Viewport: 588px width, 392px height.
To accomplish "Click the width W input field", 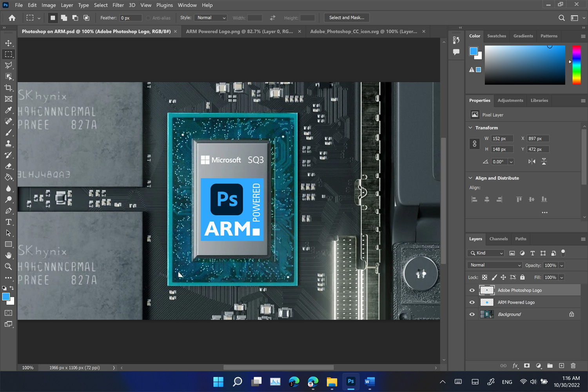I will pos(502,139).
